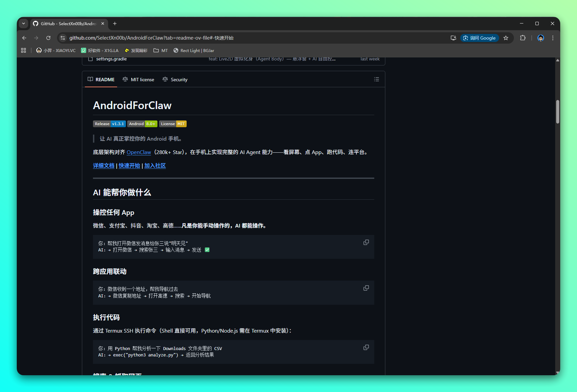The image size is (577, 392).
Task: Click the apps grid icon on bookmarks bar
Action: 23,50
